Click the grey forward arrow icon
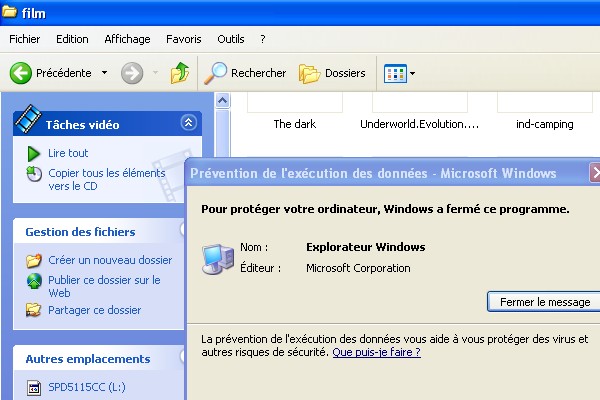600x400 pixels. pos(132,73)
